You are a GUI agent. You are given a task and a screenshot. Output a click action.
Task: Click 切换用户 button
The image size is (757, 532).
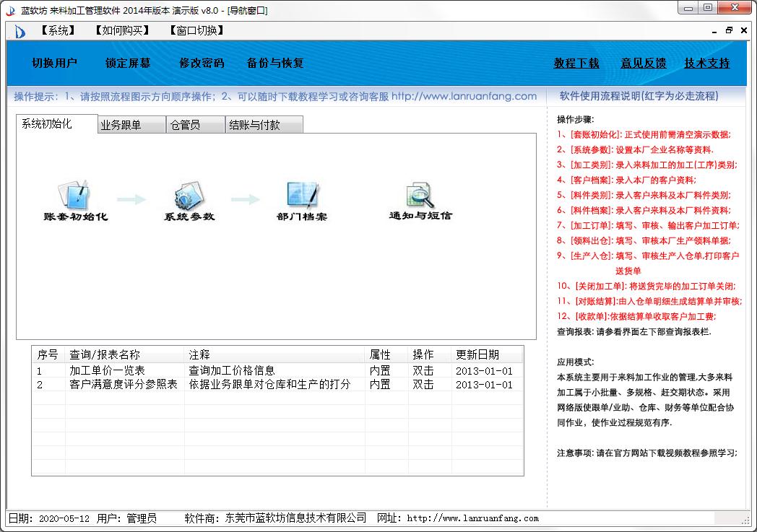click(55, 64)
